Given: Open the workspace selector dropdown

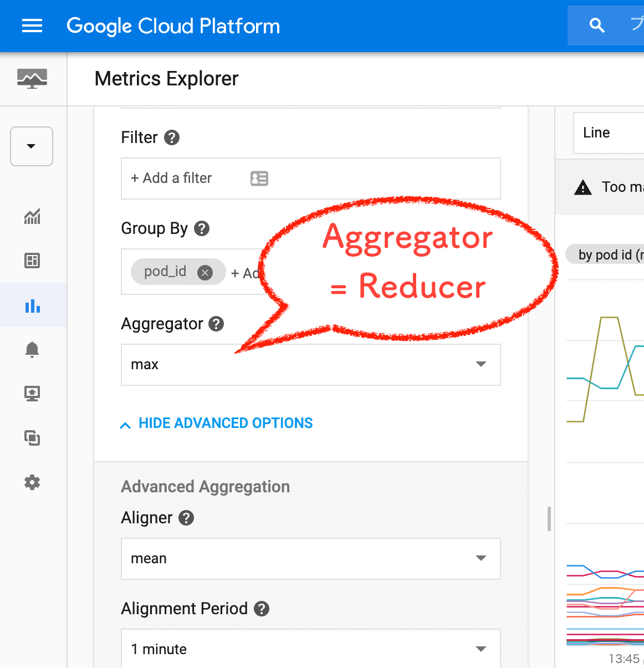Looking at the screenshot, I should point(32,146).
